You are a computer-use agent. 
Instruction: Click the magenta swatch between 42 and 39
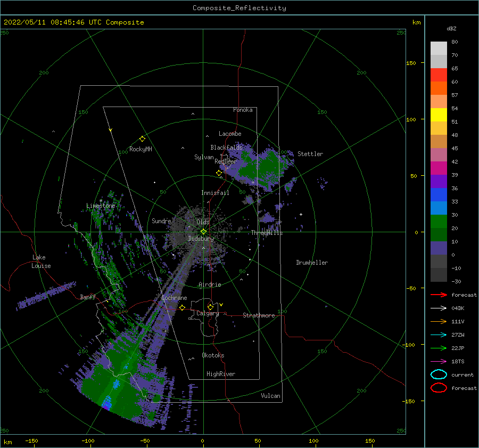[x=439, y=168]
